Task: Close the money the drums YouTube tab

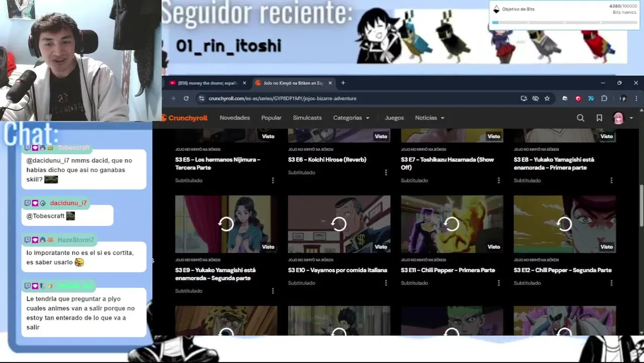Action: [244, 83]
